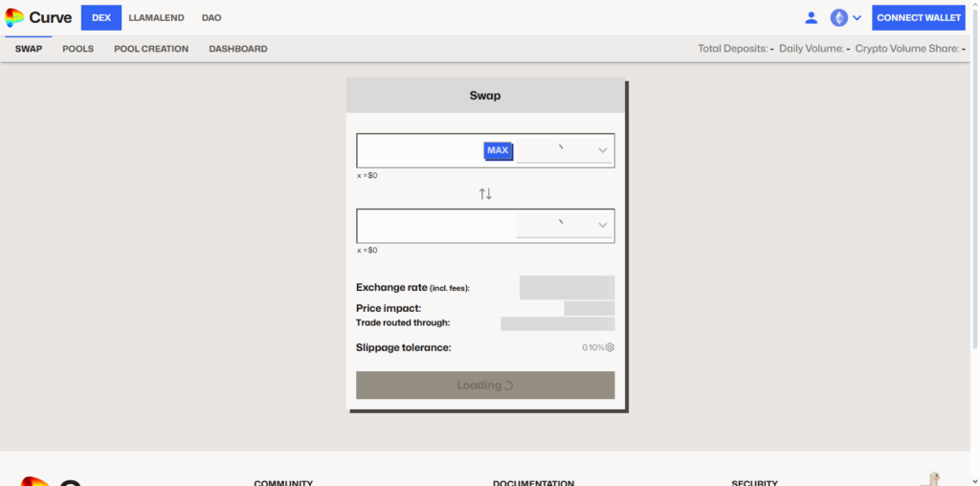
Task: Open the user profile icon
Action: coord(811,17)
